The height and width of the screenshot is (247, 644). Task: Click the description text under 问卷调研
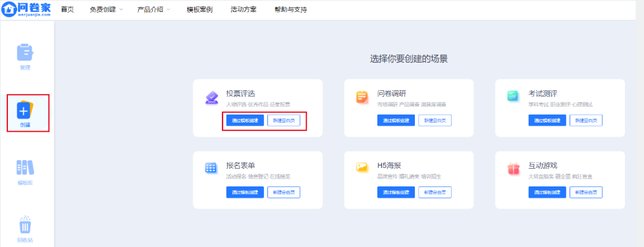tap(412, 104)
